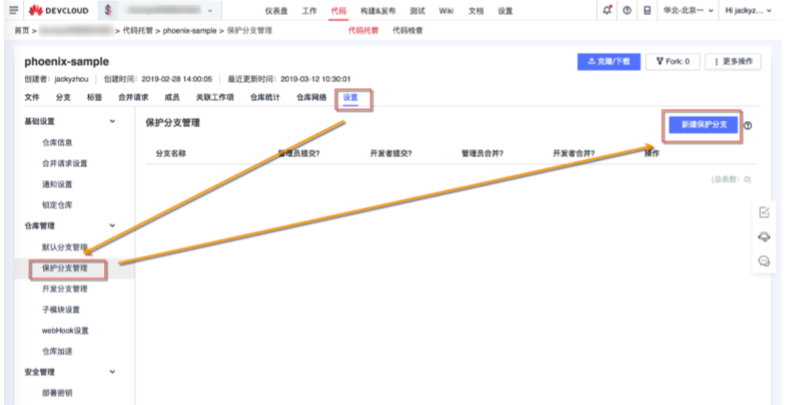Click the 新建保护分支 button
802x405 pixels.
point(704,125)
